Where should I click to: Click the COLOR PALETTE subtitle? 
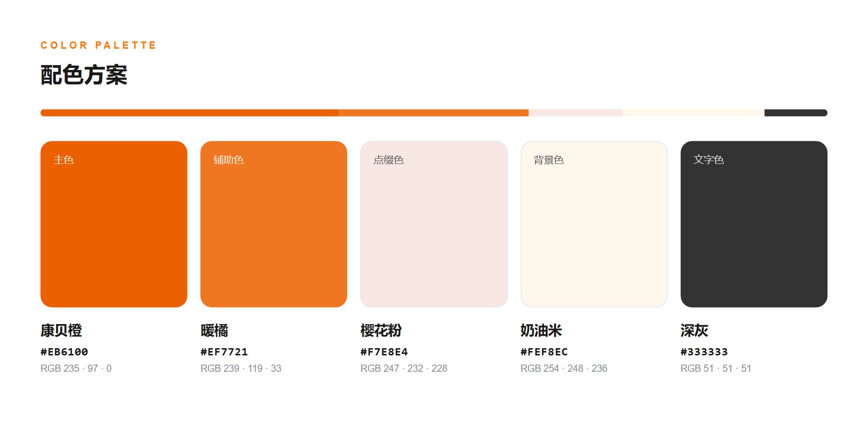(98, 45)
